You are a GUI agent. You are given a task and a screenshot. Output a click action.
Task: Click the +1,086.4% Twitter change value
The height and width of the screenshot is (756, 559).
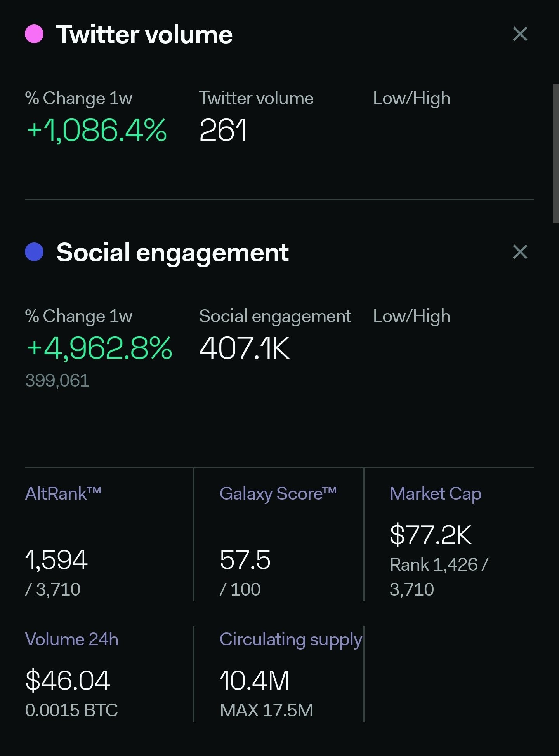click(97, 130)
